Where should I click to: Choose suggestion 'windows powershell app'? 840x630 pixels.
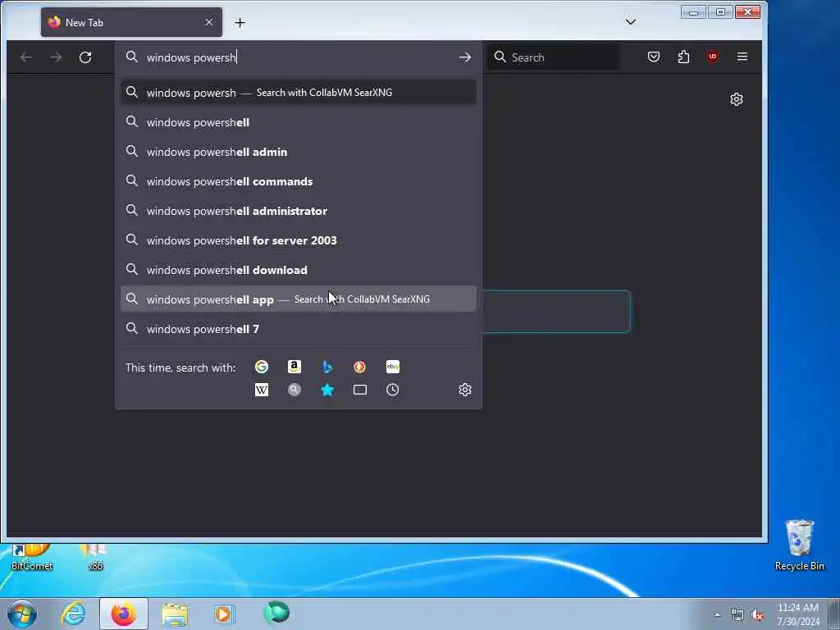click(x=299, y=299)
